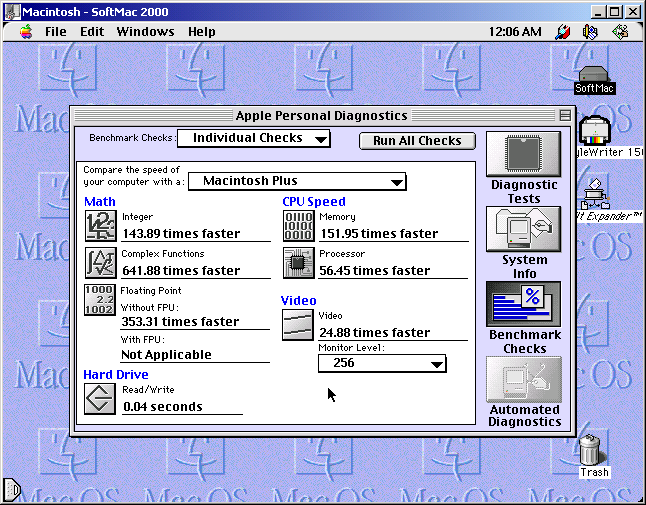This screenshot has height=505, width=646.
Task: Open the File menu
Action: pyautogui.click(x=56, y=32)
